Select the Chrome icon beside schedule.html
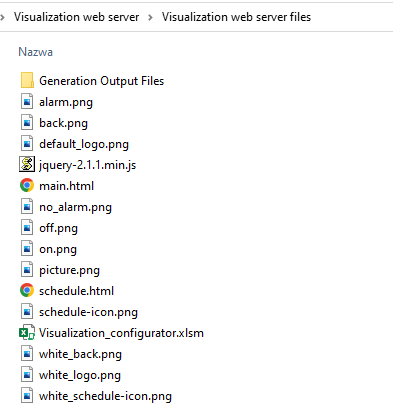 click(27, 291)
